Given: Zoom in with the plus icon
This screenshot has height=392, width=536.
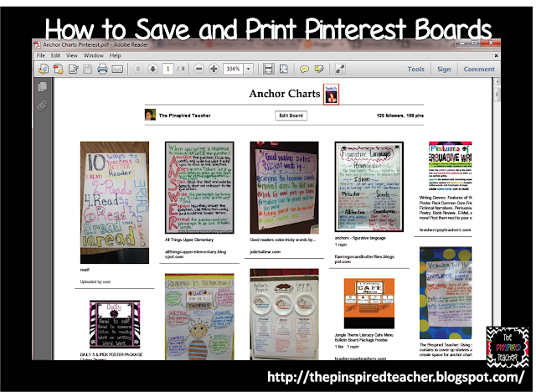Looking at the screenshot, I should tap(214, 69).
